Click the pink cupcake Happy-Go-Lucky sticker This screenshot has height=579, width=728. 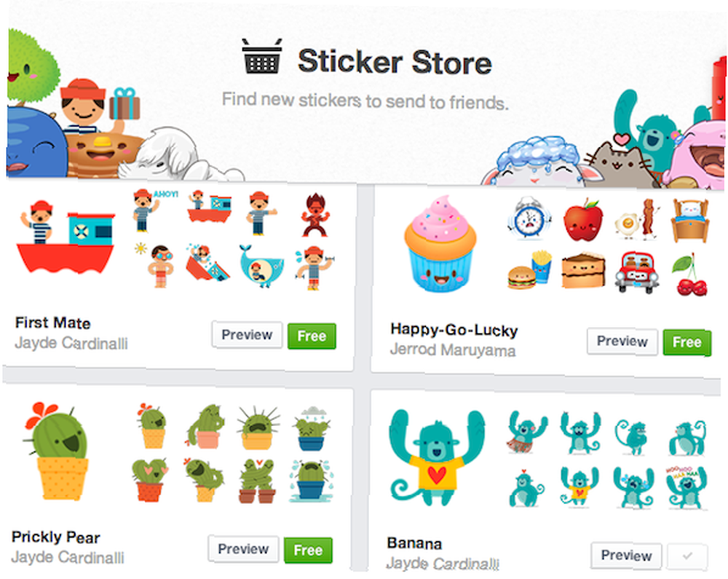(x=440, y=244)
